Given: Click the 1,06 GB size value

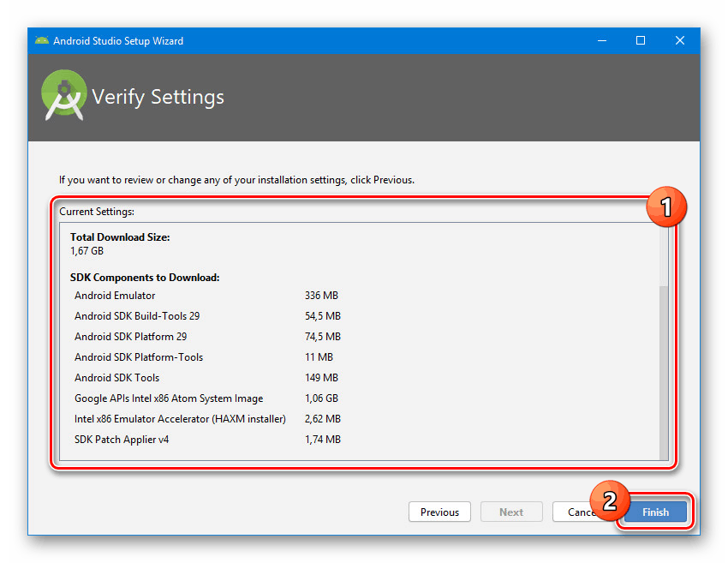Looking at the screenshot, I should 321,398.
